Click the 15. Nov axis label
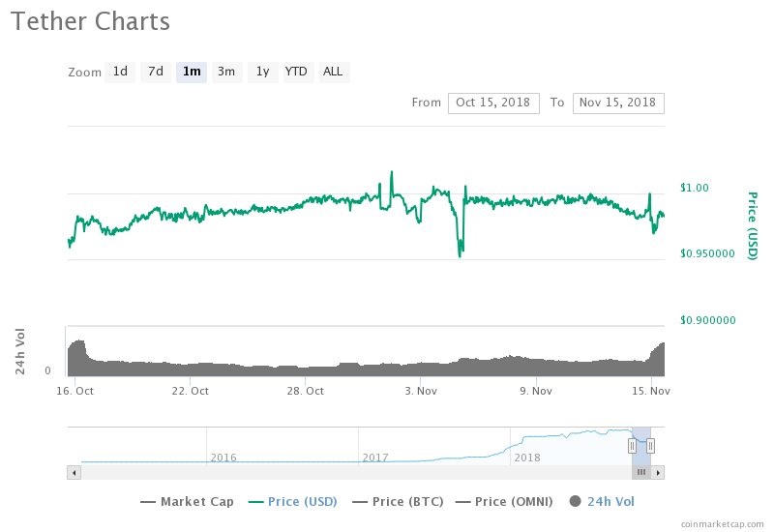The image size is (774, 532). pos(651,392)
